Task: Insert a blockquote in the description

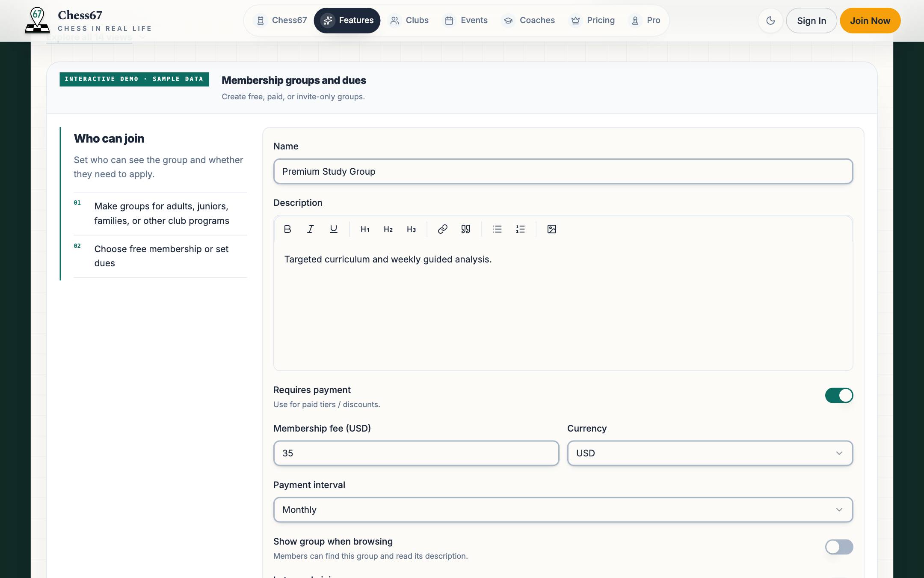Action: (466, 229)
